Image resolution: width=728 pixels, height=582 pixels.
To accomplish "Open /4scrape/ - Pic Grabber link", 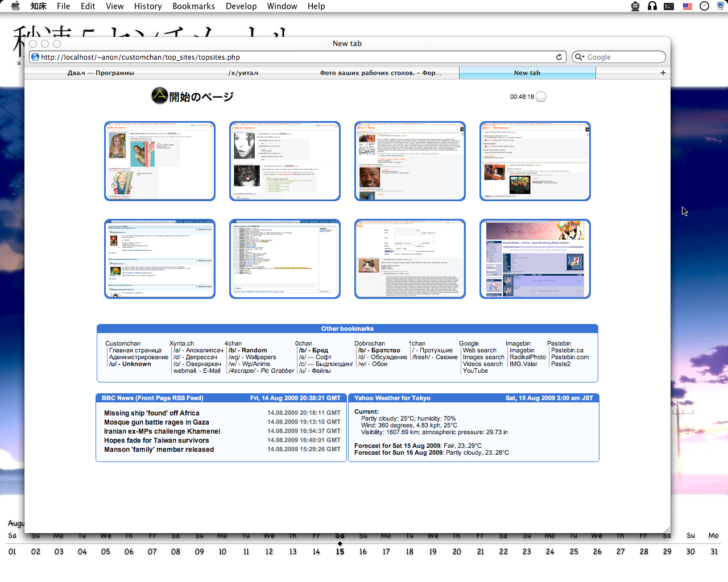I will (262, 371).
